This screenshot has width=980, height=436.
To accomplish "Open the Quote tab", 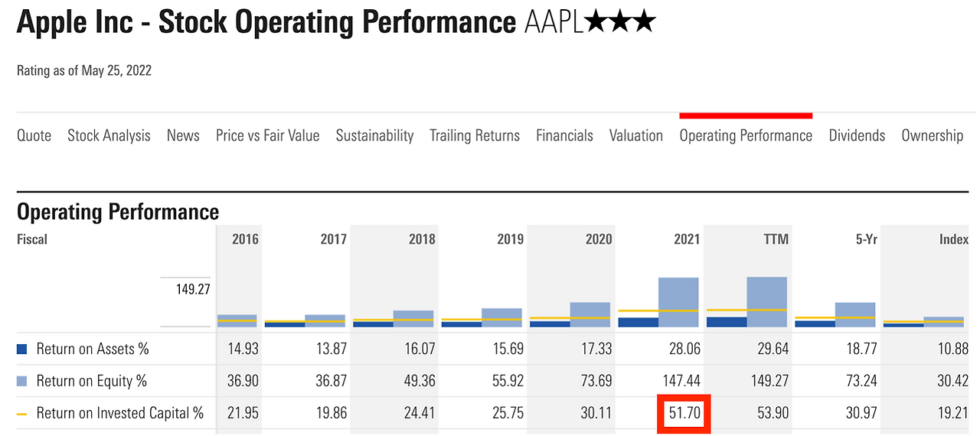I will tap(34, 135).
